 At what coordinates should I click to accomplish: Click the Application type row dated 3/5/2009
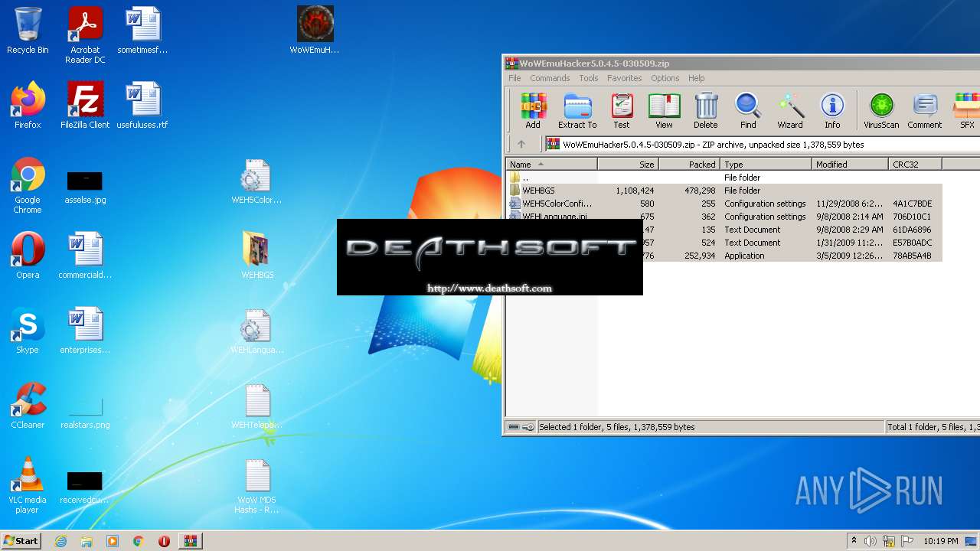[792, 256]
